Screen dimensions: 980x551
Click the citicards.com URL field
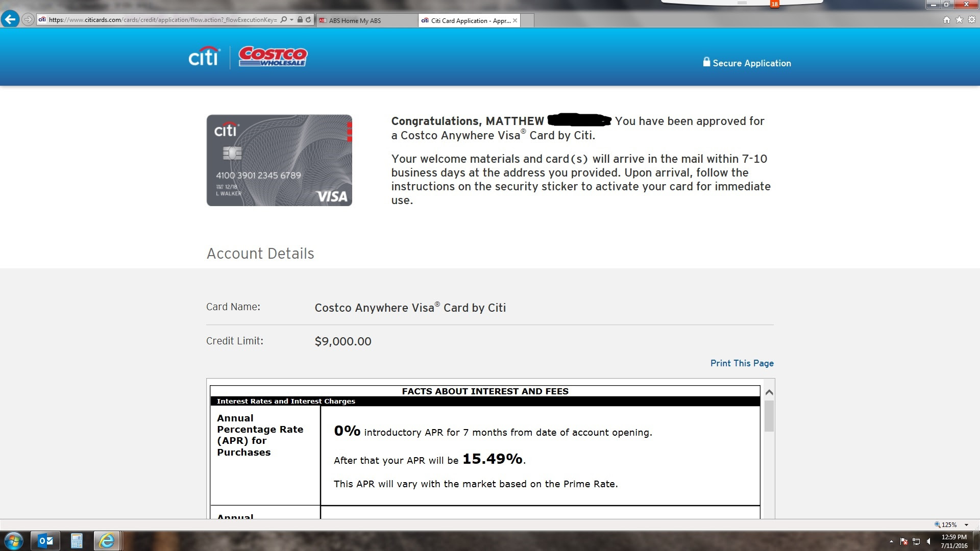[x=162, y=20]
